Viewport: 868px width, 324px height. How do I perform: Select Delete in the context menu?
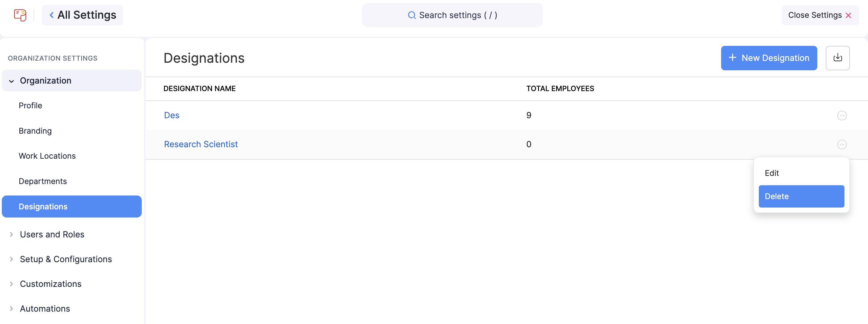click(x=801, y=196)
